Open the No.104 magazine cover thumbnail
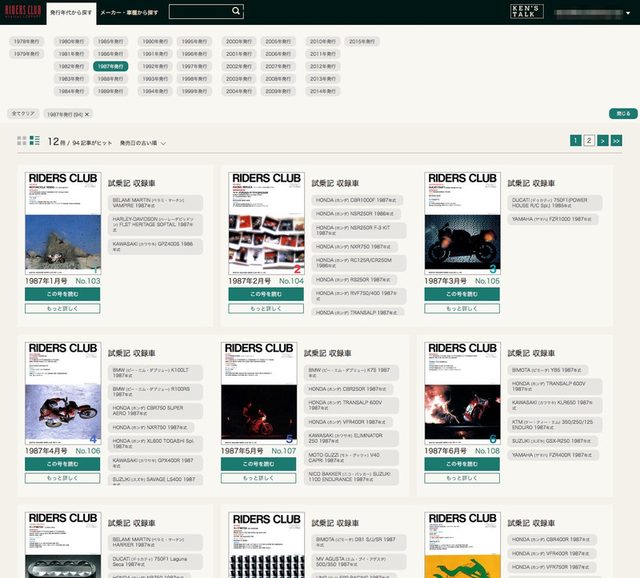Image resolution: width=640 pixels, height=578 pixels. [x=267, y=223]
